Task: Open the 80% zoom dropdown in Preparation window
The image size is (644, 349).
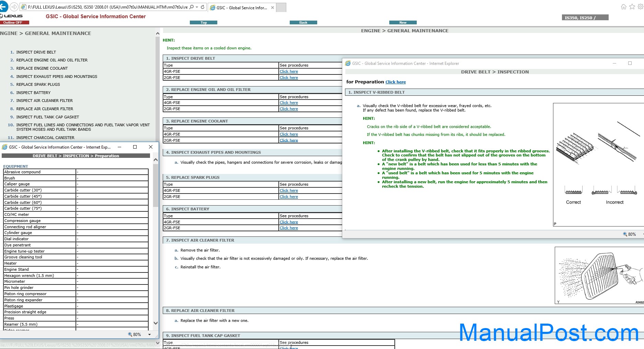Action: click(149, 334)
